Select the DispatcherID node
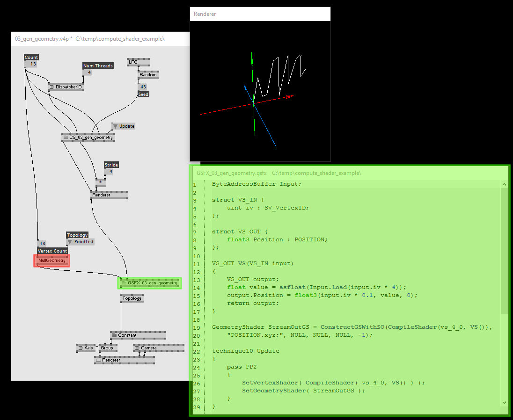 click(x=66, y=87)
